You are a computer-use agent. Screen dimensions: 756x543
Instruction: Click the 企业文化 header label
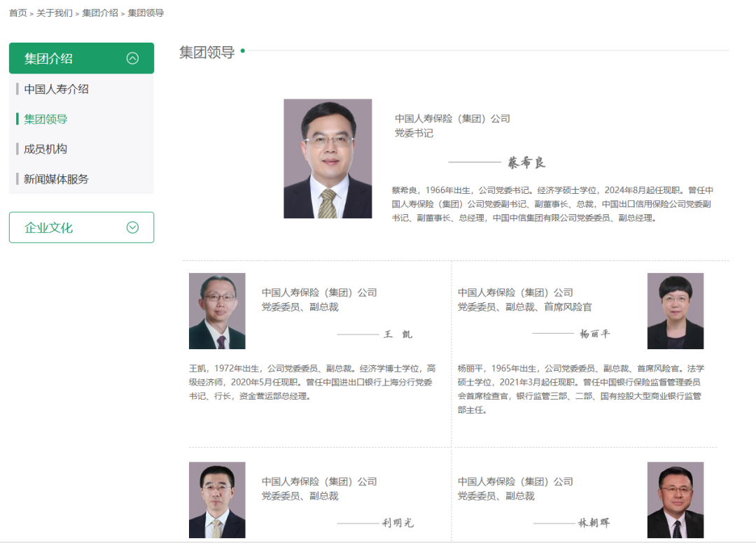pyautogui.click(x=49, y=227)
